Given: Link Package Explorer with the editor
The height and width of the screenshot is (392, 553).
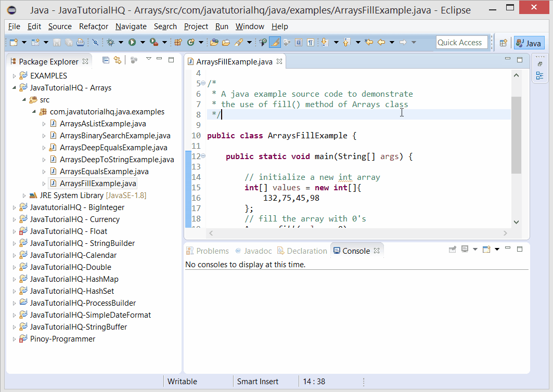Looking at the screenshot, I should tap(118, 60).
